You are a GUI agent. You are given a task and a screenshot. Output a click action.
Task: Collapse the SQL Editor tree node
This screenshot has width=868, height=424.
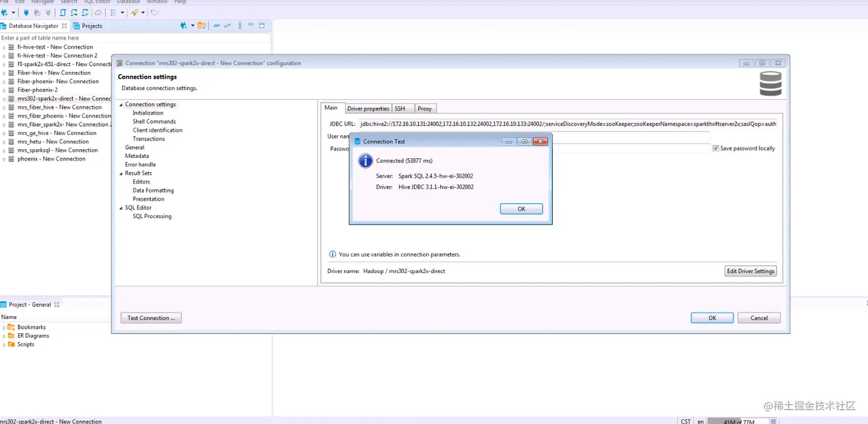pos(121,208)
